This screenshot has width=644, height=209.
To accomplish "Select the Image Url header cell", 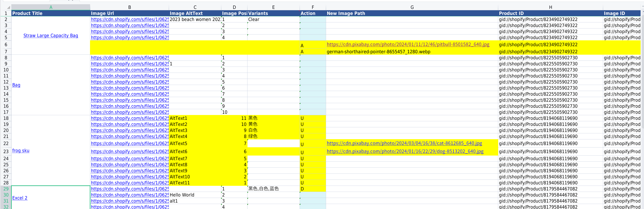I will click(x=129, y=13).
